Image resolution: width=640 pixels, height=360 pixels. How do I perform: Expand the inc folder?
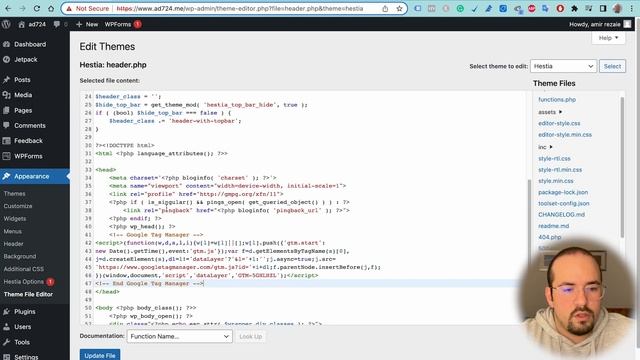[545, 147]
